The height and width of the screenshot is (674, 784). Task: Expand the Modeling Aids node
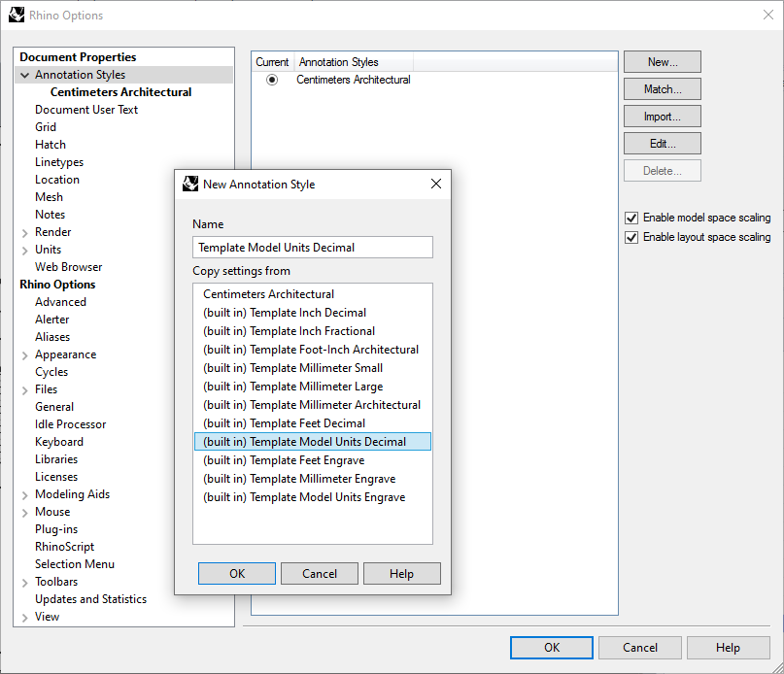(x=24, y=494)
